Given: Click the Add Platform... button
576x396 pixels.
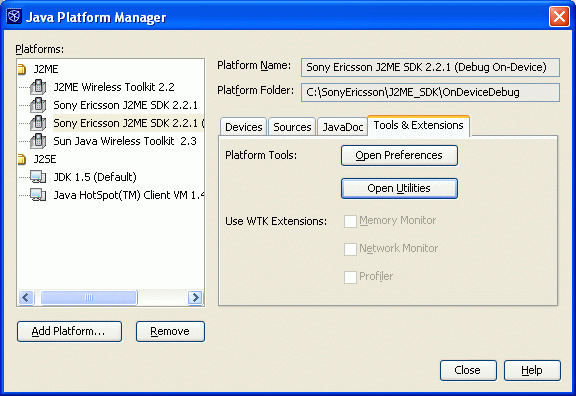Looking at the screenshot, I should pyautogui.click(x=69, y=331).
